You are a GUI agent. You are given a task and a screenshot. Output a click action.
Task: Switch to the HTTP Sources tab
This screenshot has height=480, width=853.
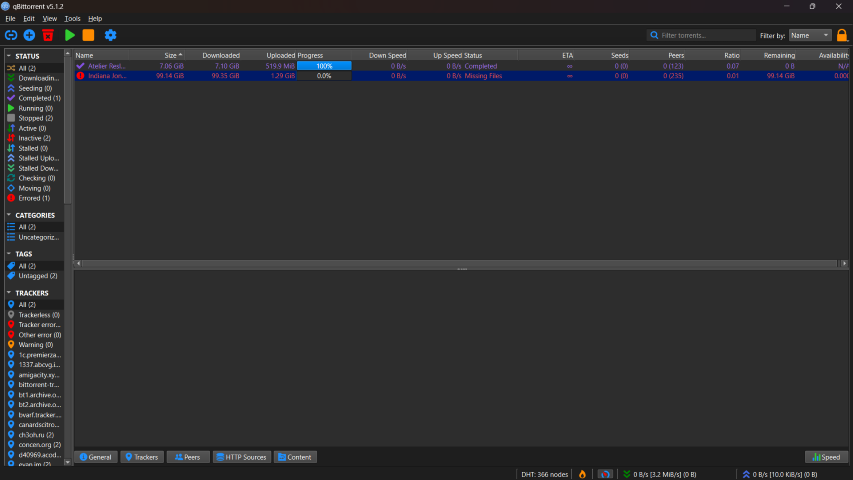(242, 457)
